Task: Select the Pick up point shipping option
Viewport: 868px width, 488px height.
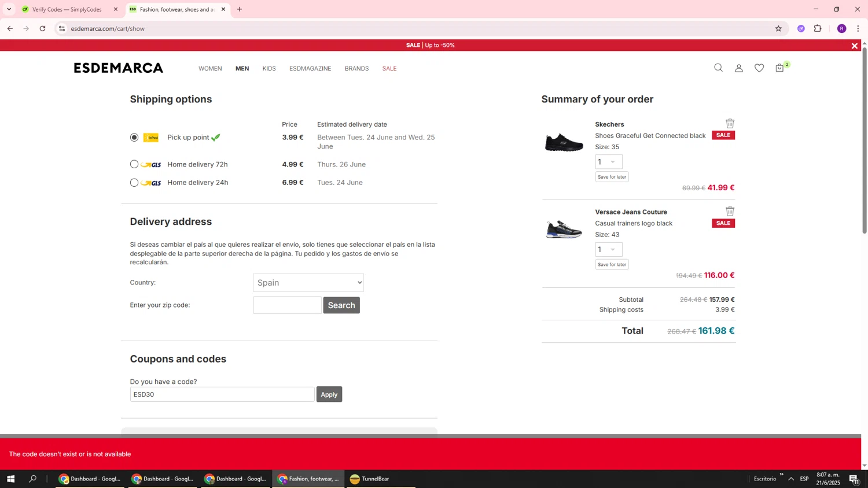Action: 134,138
